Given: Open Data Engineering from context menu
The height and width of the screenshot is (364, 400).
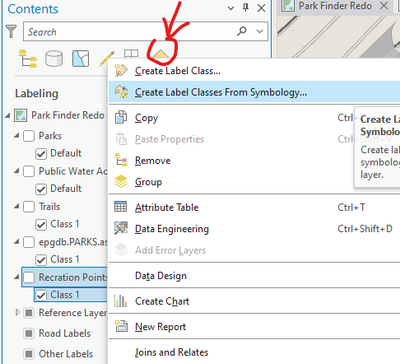Looking at the screenshot, I should 254,229.
